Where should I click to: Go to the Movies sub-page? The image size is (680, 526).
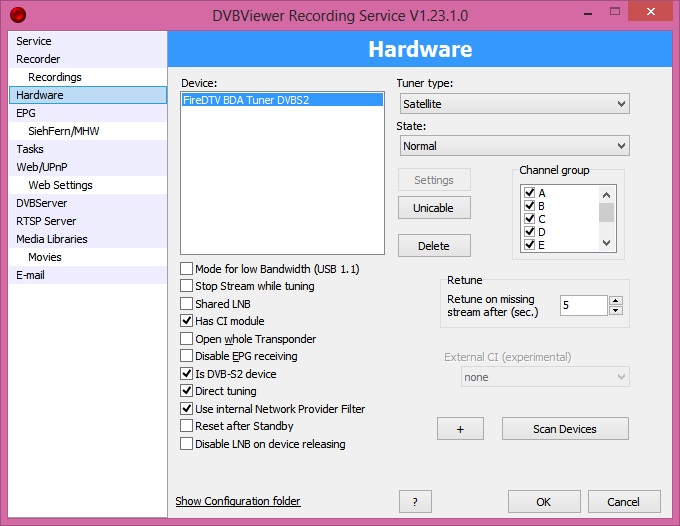88,257
